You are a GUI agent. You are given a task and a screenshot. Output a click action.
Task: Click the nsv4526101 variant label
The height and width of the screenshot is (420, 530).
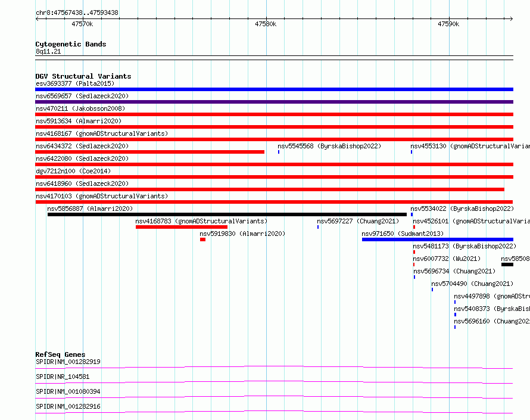pyautogui.click(x=471, y=221)
